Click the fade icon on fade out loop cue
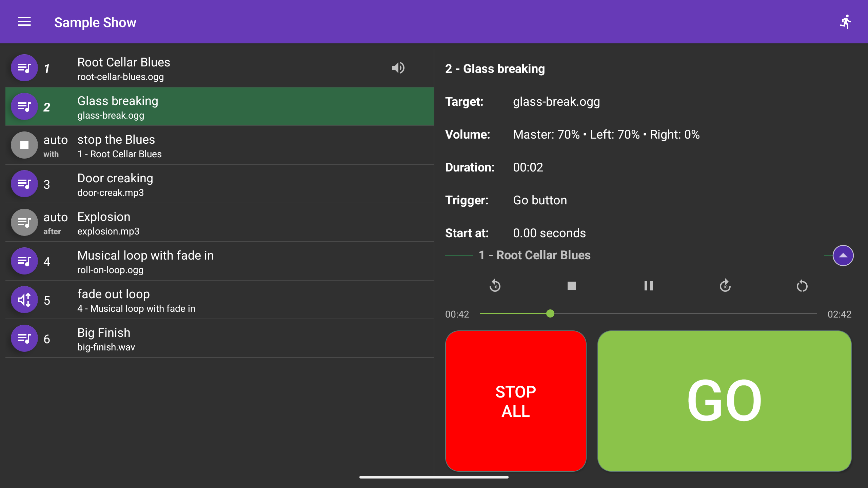 [x=24, y=300]
